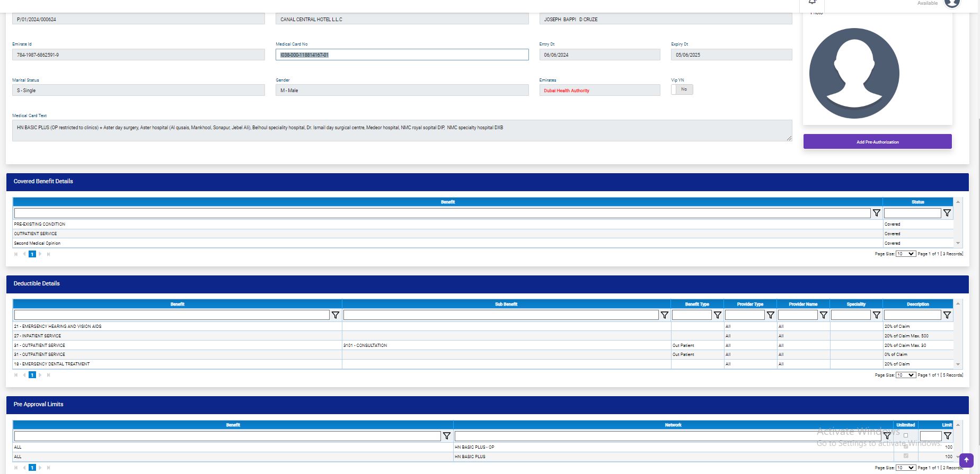Click filter icon for Pre Approval Benefit column

pyautogui.click(x=447, y=436)
